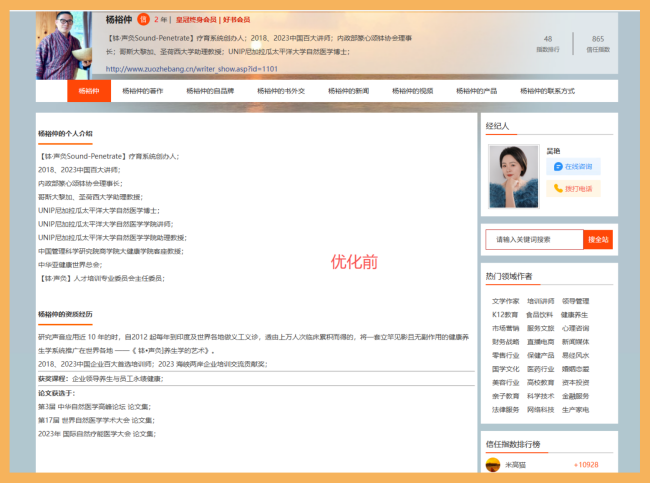Viewport: 650px width, 483px height.
Task: Open the zuozhebang.cn writer profile URL
Action: [191, 69]
